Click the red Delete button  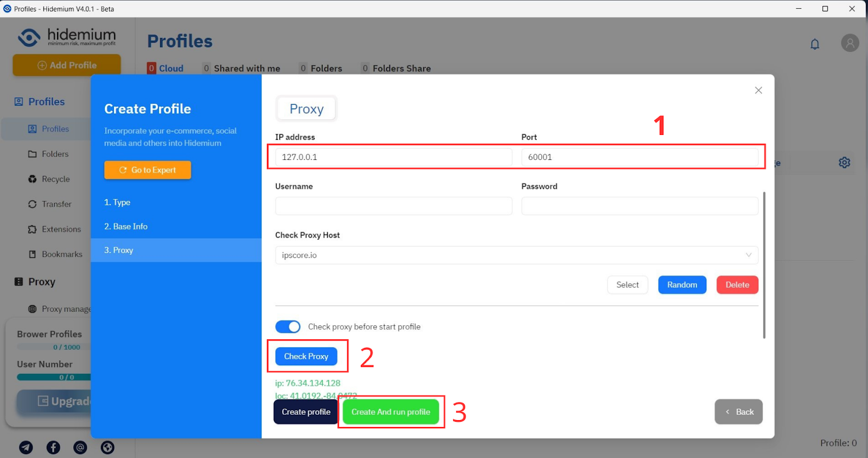(737, 285)
